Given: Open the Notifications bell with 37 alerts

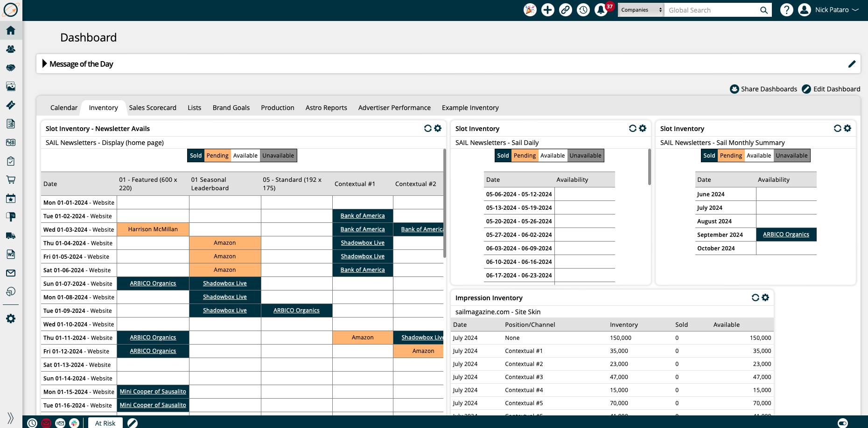Looking at the screenshot, I should (601, 10).
